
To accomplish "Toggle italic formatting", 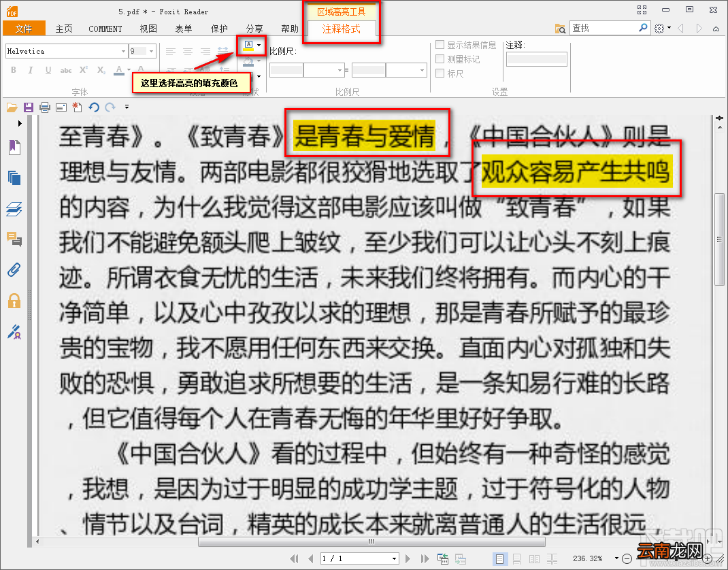I will tap(30, 70).
